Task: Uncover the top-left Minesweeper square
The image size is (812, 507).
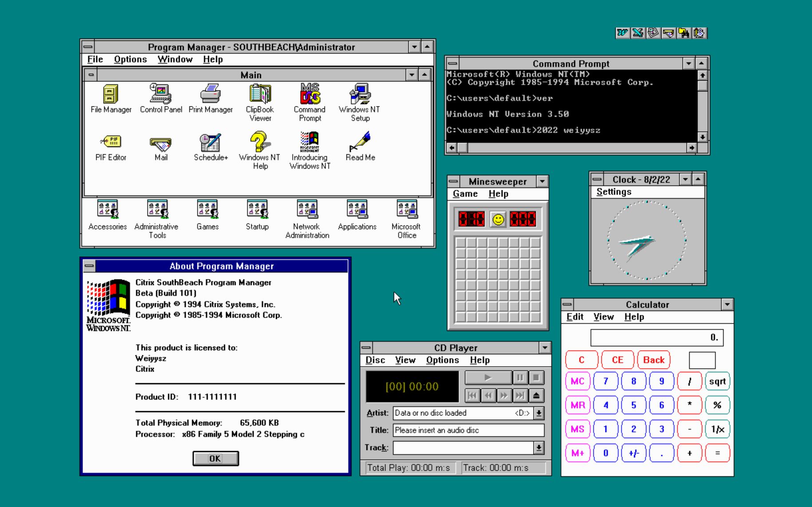Action: (x=461, y=242)
